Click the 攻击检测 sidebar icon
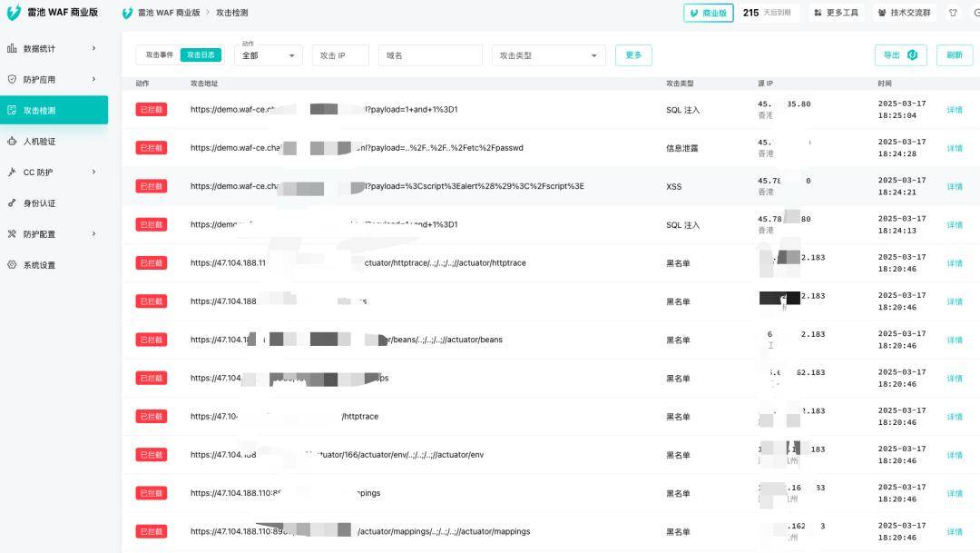980x553 pixels. 15,109
